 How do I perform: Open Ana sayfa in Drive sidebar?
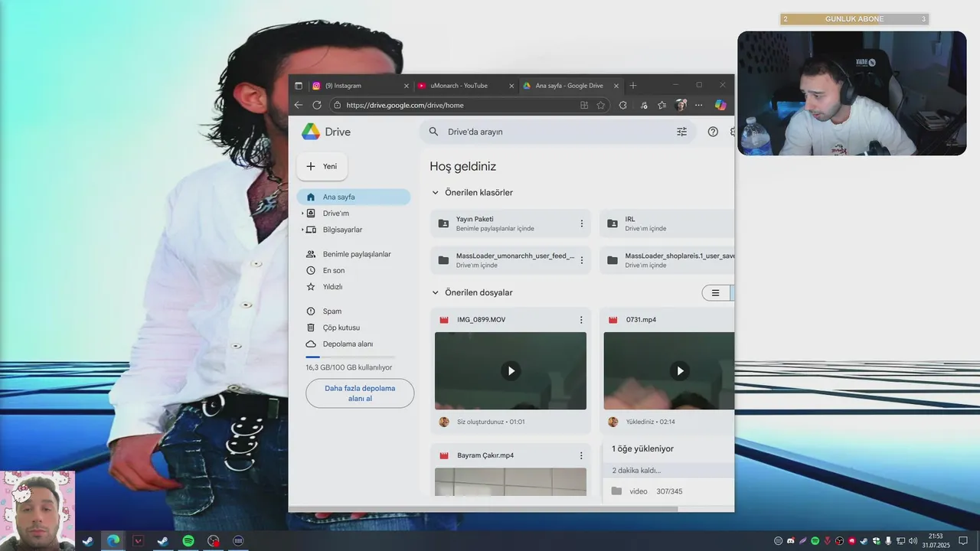354,197
